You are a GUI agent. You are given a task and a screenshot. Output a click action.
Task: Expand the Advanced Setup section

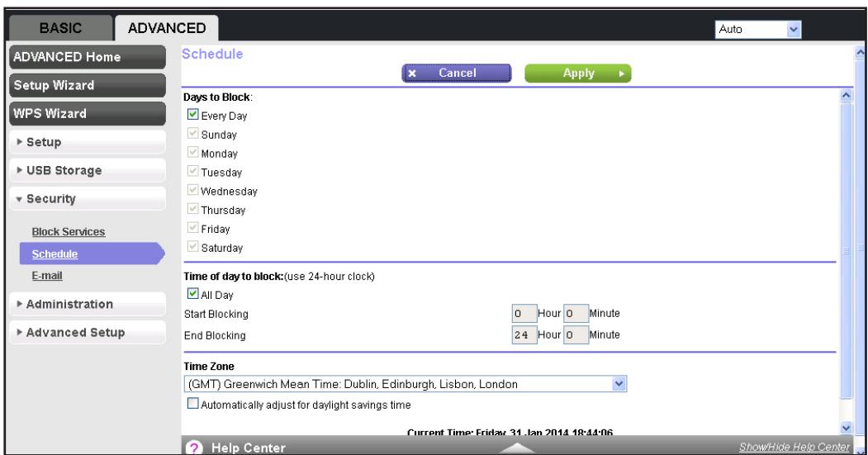click(88, 332)
